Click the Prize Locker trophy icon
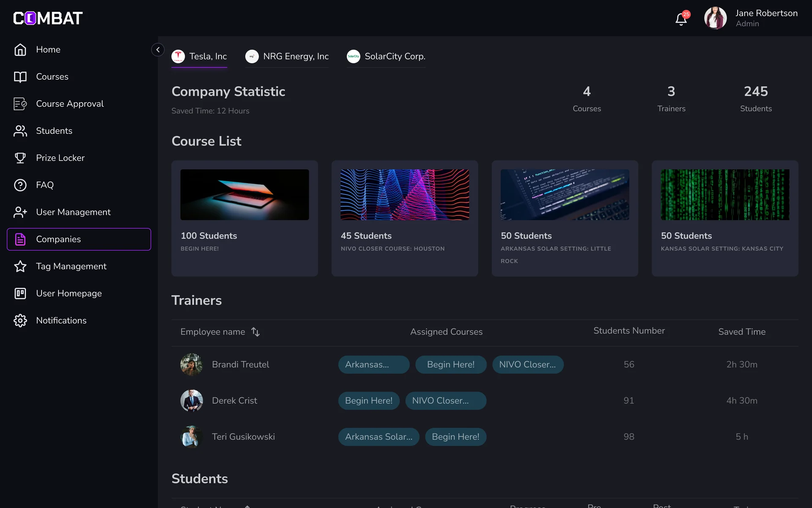The width and height of the screenshot is (812, 508). [20, 158]
